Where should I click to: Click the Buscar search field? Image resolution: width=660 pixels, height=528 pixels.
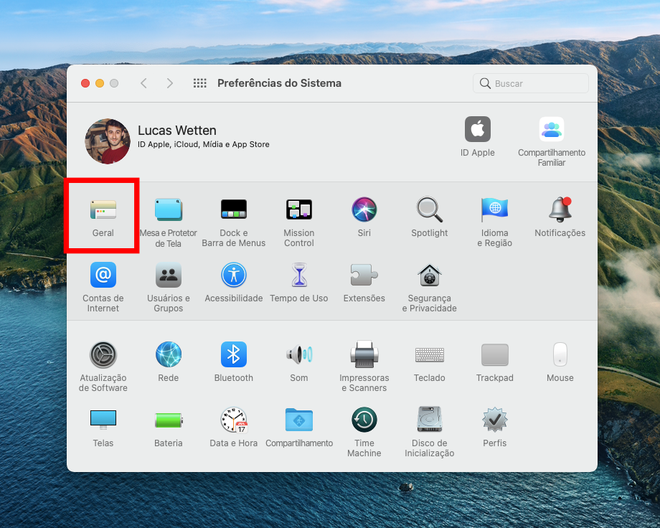click(x=531, y=83)
